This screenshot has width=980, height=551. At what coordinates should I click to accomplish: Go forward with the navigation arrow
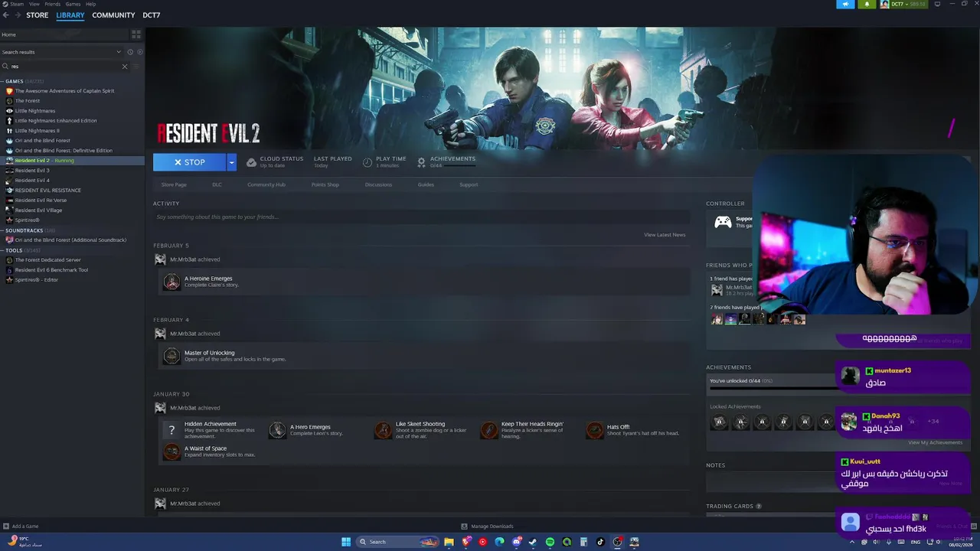click(18, 15)
